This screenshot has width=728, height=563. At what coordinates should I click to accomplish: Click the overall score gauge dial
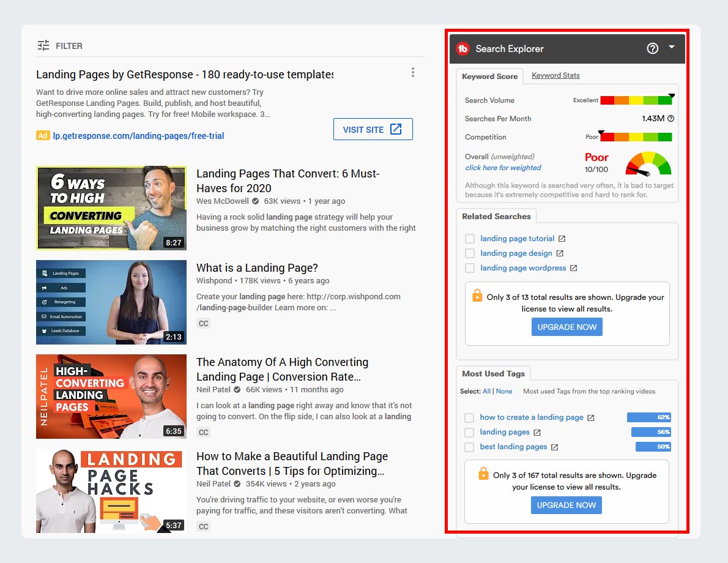coord(648,163)
